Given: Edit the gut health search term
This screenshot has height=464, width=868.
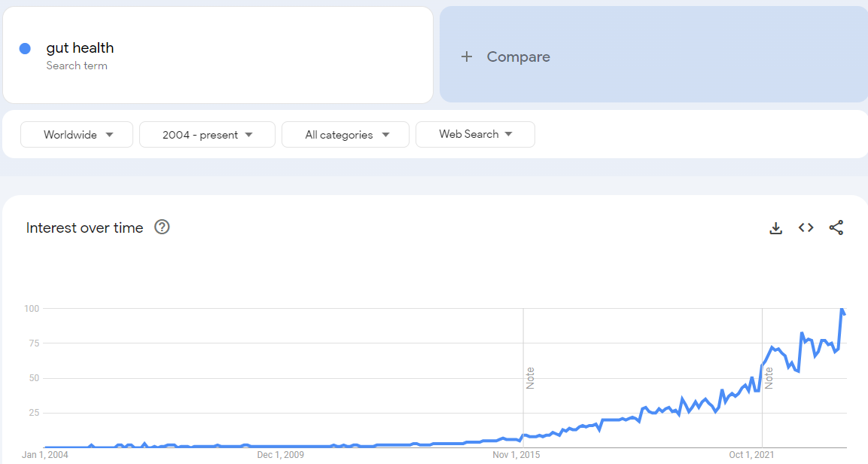Looking at the screenshot, I should (218, 55).
